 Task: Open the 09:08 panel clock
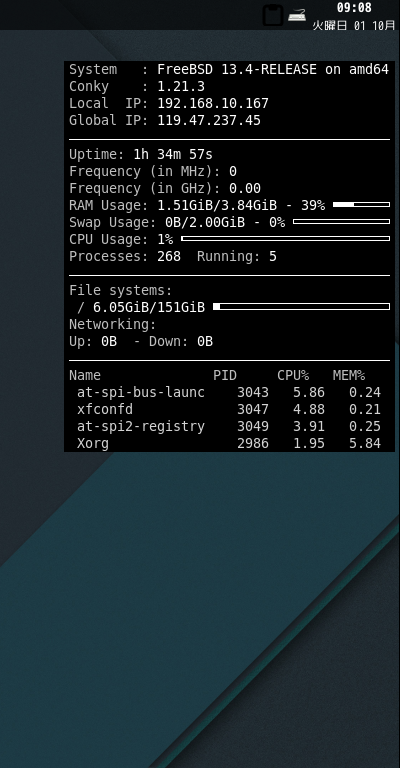coord(354,7)
